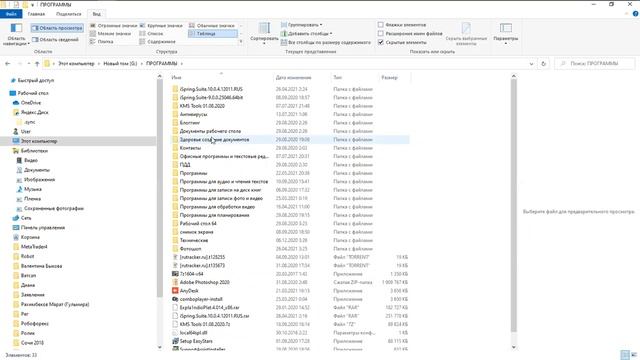The image size is (640, 360).
Task: Switch to the Главная ribbon tab
Action: 36,14
